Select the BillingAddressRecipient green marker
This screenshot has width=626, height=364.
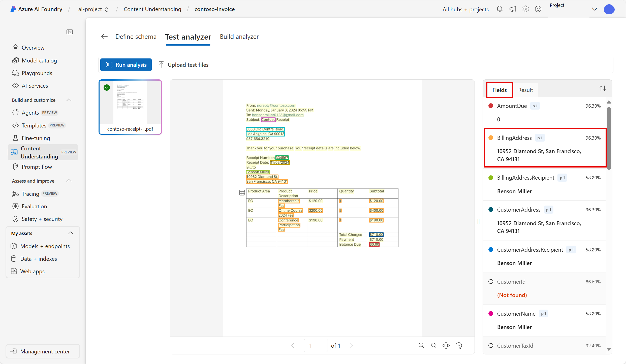click(x=490, y=178)
